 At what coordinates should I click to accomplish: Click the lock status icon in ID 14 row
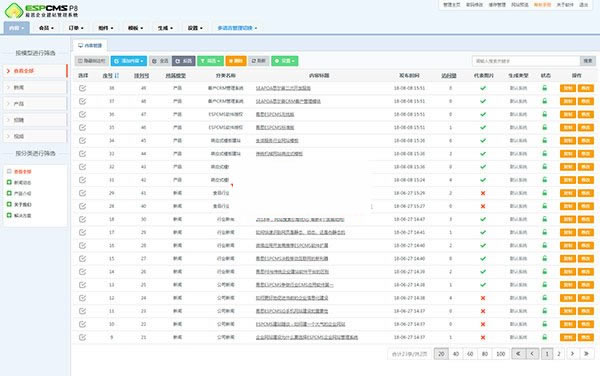(x=545, y=272)
